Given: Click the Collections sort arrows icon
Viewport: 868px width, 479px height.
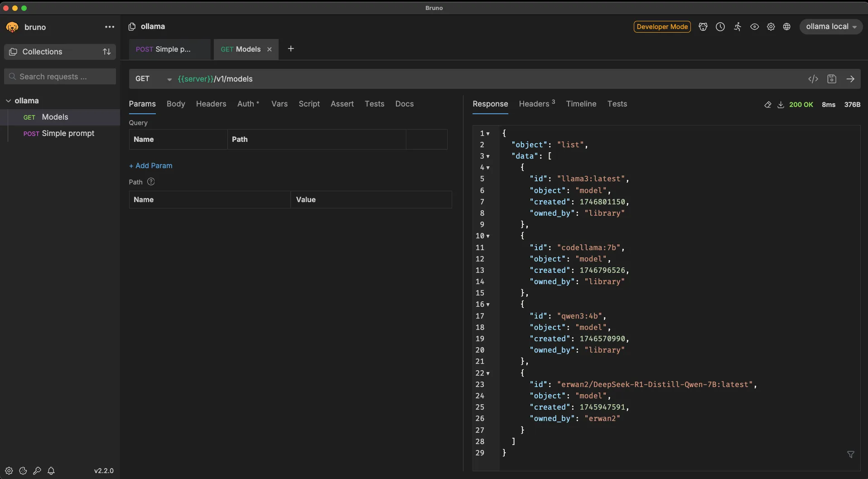Looking at the screenshot, I should coord(107,52).
